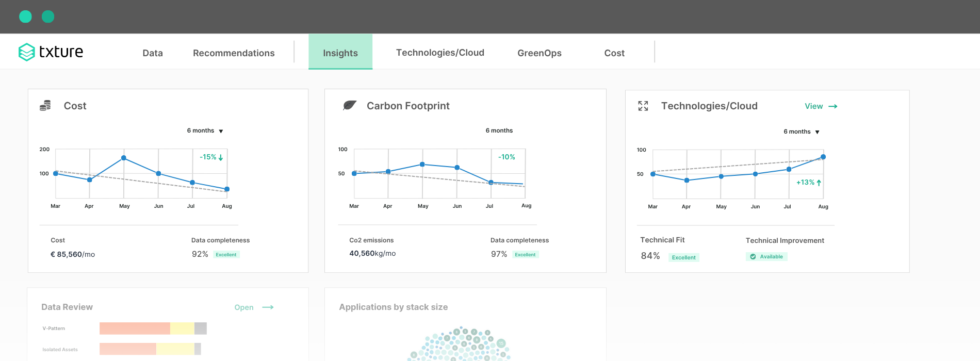Click the coins icon on Cost card
Image resolution: width=980 pixels, height=361 pixels.
(45, 106)
